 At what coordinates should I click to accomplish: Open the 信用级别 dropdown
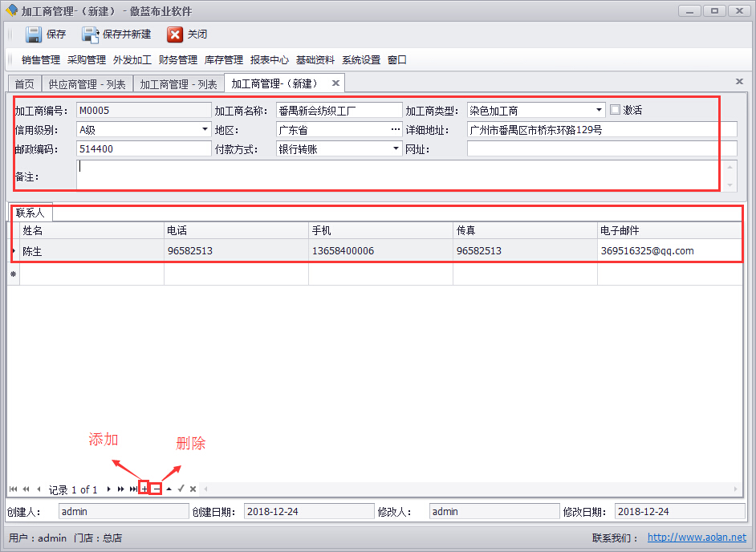point(205,129)
